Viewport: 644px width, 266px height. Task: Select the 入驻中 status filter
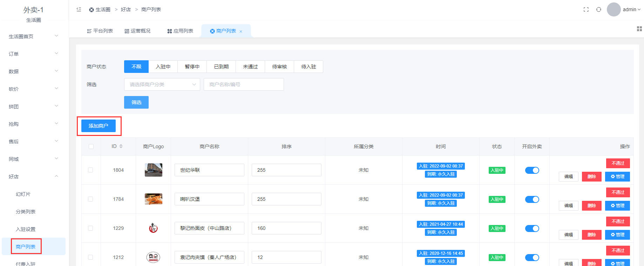pyautogui.click(x=163, y=67)
